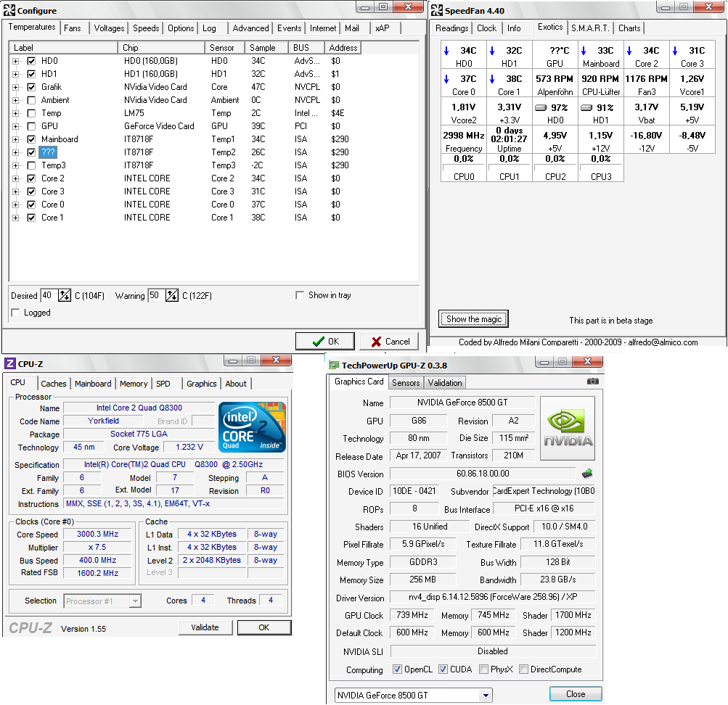This screenshot has width=728, height=705.
Task: Open the Processor #1 selection dropdown
Action: coord(135,601)
